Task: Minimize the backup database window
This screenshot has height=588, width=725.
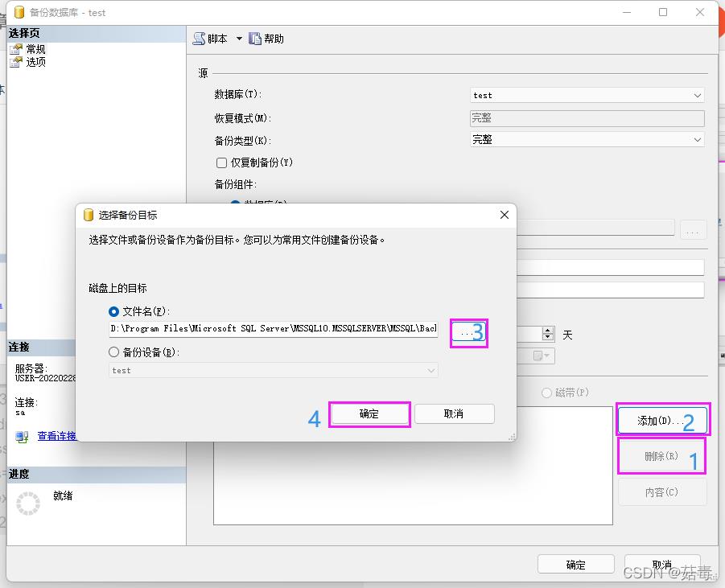Action: pyautogui.click(x=627, y=12)
